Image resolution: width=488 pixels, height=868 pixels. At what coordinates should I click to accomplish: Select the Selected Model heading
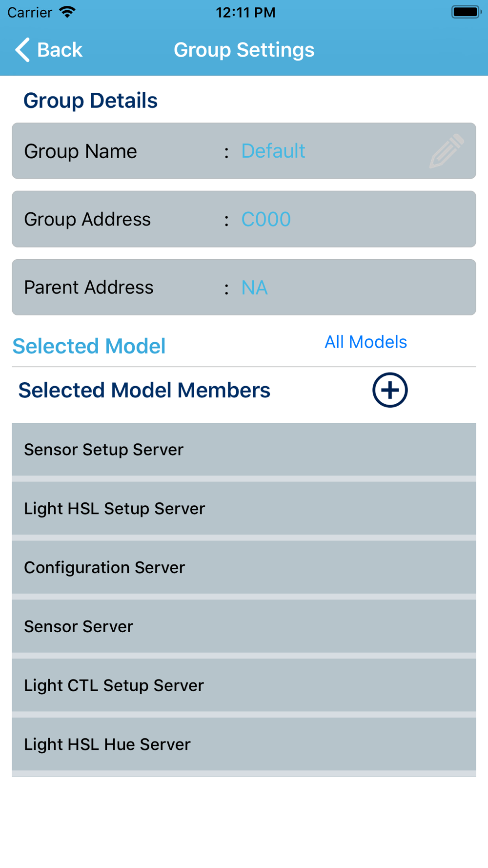pos(89,346)
